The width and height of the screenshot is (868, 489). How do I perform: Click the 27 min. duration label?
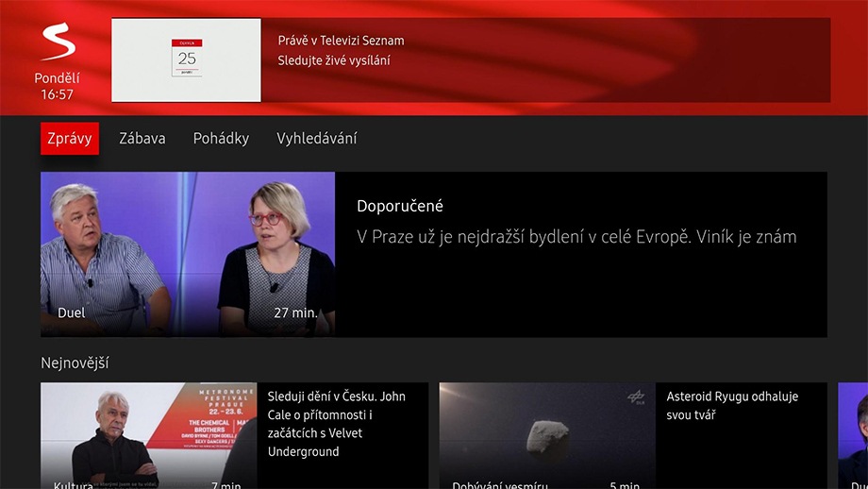[295, 312]
